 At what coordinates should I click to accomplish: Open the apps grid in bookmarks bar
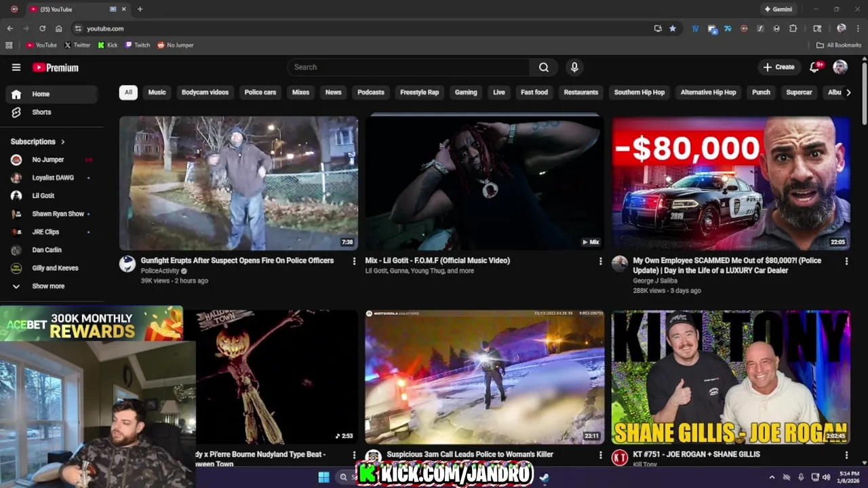pyautogui.click(x=9, y=45)
